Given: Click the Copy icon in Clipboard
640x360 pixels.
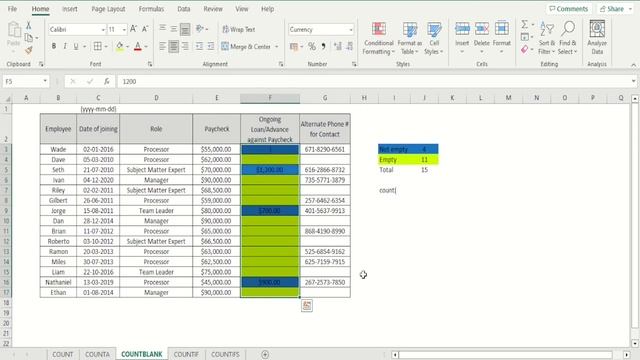Looking at the screenshot, I should click(29, 38).
